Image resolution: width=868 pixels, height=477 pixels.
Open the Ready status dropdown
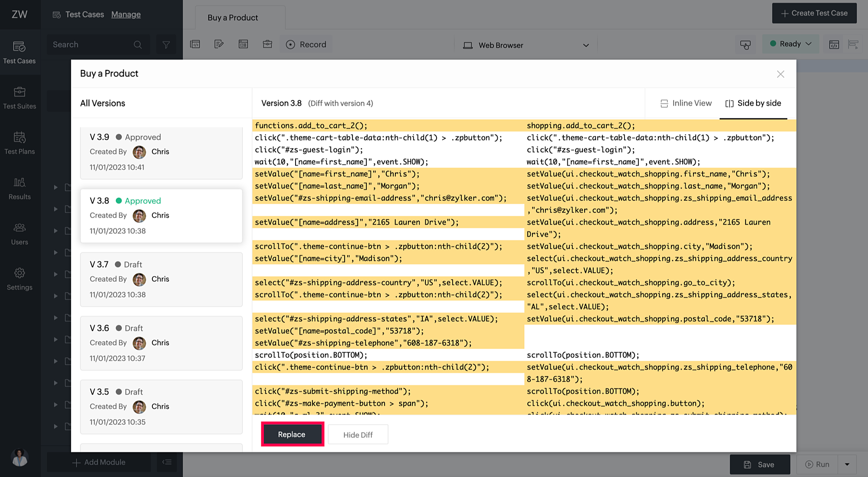[x=790, y=44]
